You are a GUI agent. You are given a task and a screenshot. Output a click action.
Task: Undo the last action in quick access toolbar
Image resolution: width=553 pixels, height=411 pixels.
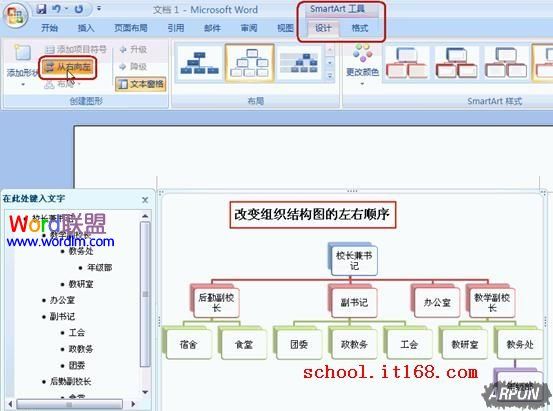tap(56, 9)
